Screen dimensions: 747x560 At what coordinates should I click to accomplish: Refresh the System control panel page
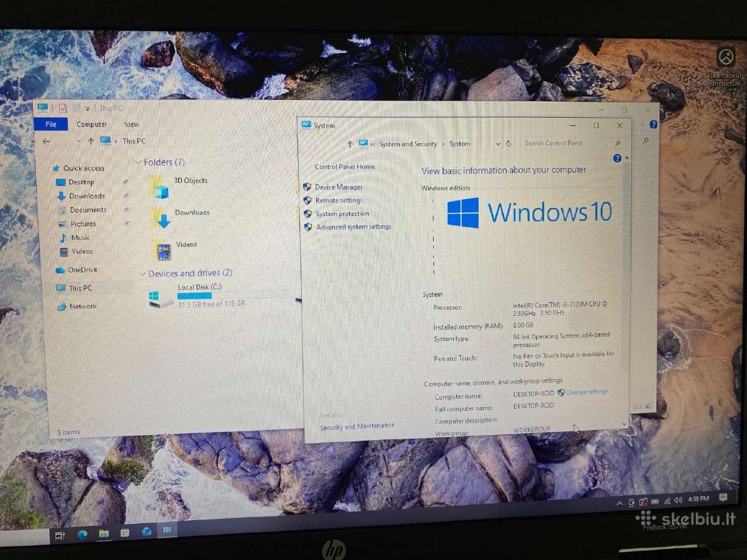click(x=509, y=144)
